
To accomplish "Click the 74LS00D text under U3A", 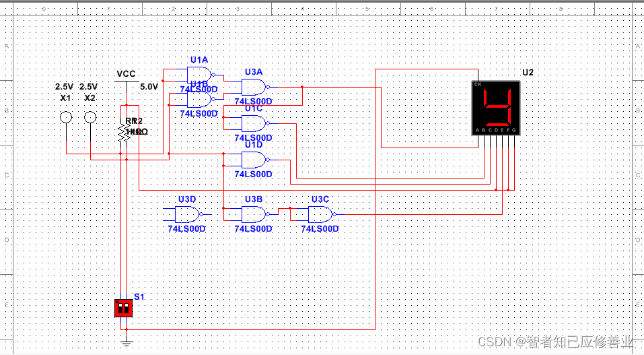I will click(253, 101).
